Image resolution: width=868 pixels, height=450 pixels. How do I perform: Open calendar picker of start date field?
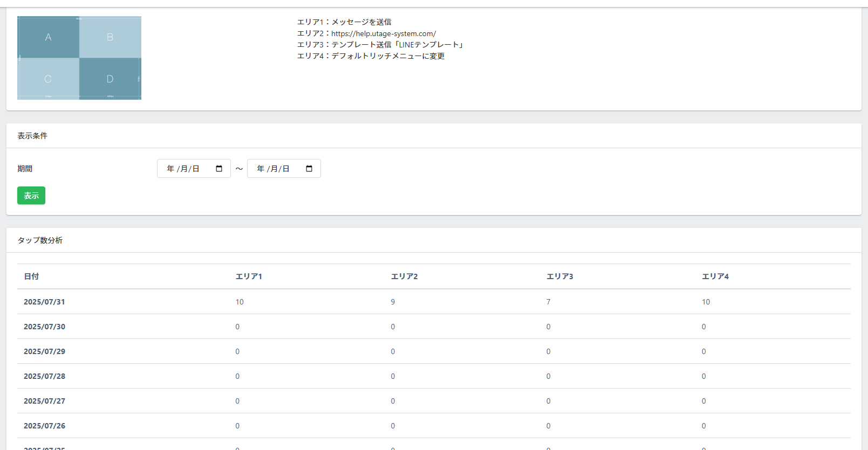tap(219, 169)
